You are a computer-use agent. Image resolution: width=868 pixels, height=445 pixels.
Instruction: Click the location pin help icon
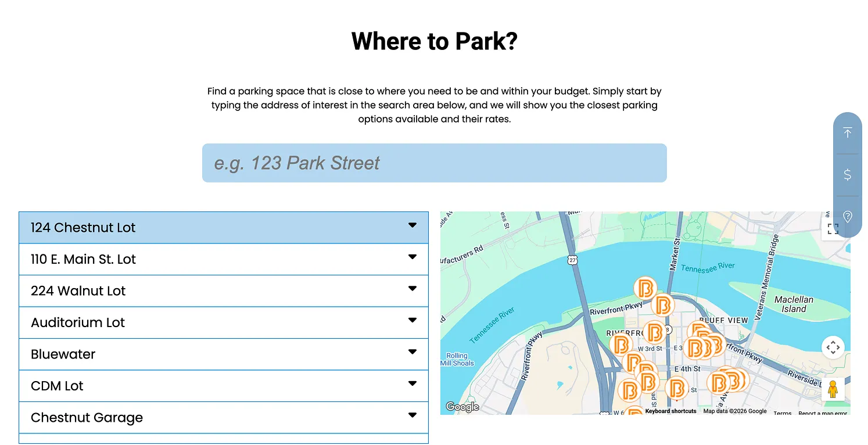click(x=847, y=217)
